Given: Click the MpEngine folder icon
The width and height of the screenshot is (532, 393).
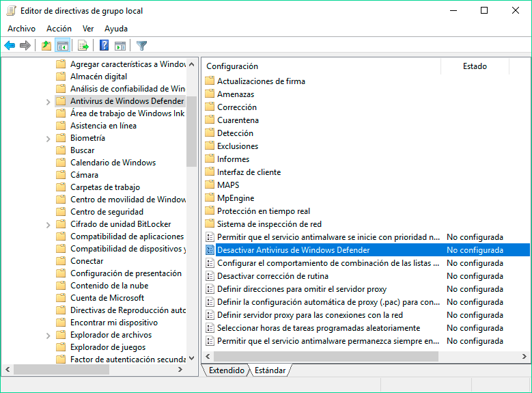Looking at the screenshot, I should 210,198.
